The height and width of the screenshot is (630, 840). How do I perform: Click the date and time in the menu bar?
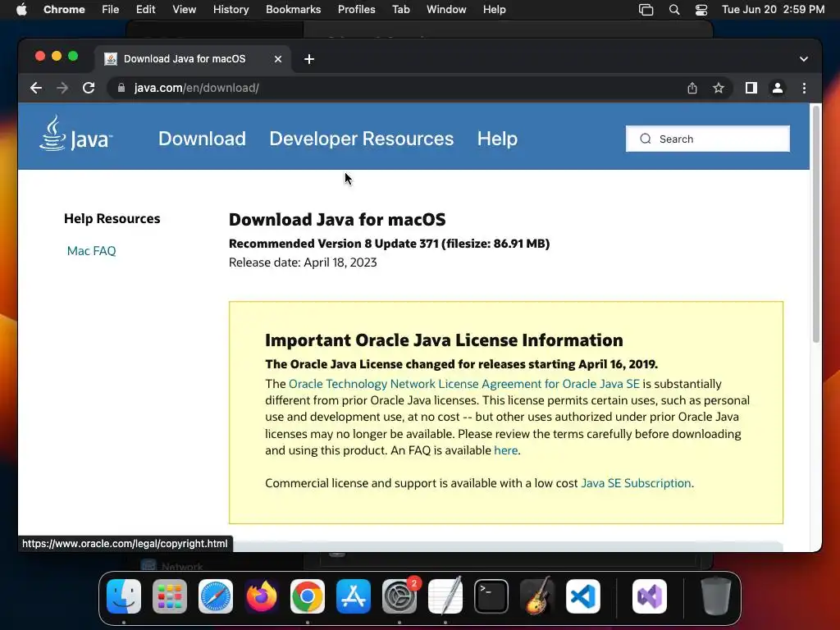click(x=773, y=10)
